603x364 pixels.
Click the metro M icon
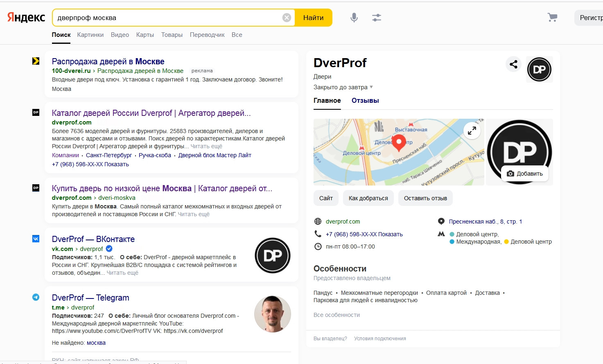point(441,234)
